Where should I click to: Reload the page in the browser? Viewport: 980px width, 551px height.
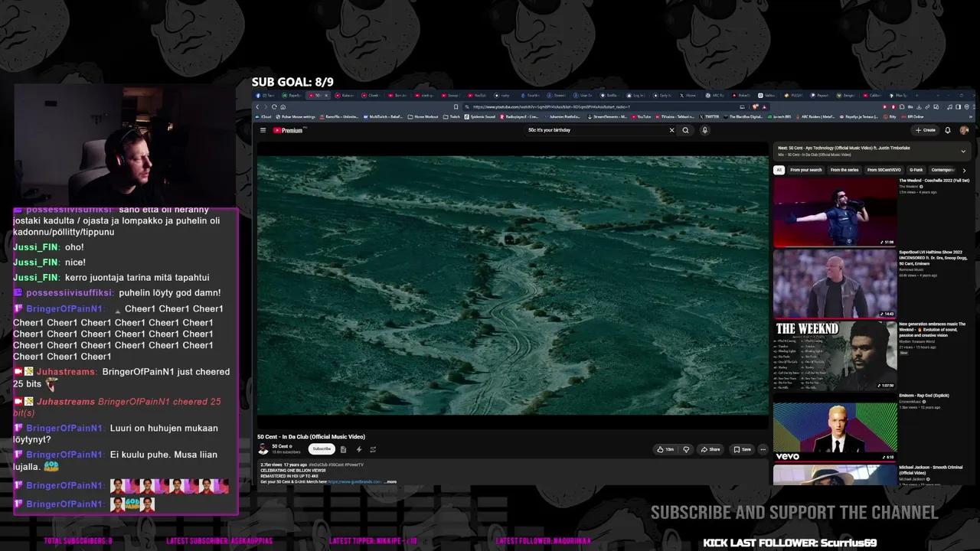pyautogui.click(x=274, y=106)
